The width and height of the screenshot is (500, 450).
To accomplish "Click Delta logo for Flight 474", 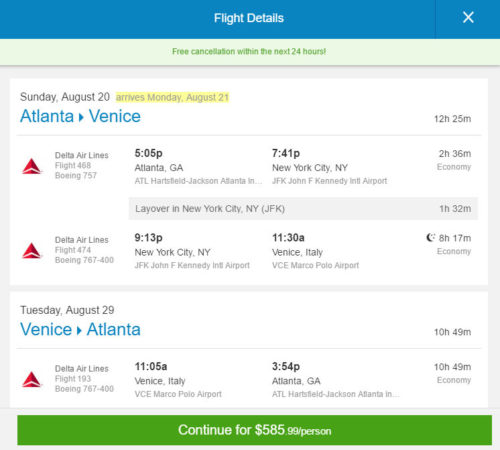I will 32,251.
